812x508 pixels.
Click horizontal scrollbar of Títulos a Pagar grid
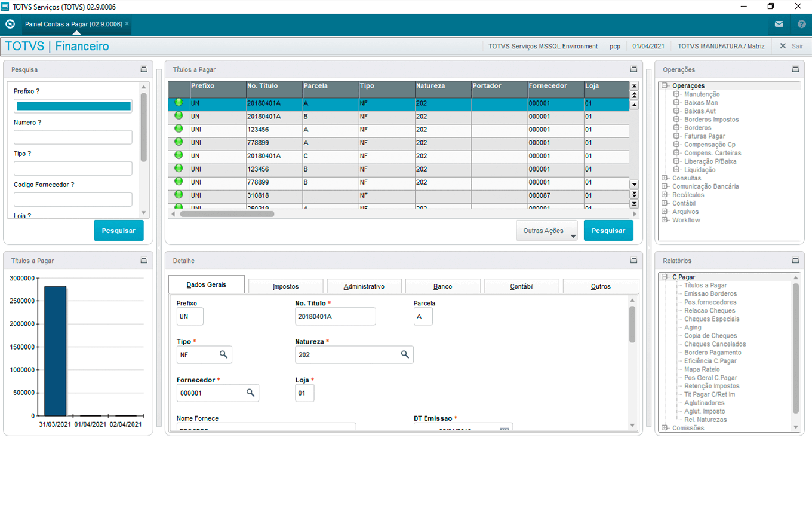(x=227, y=213)
